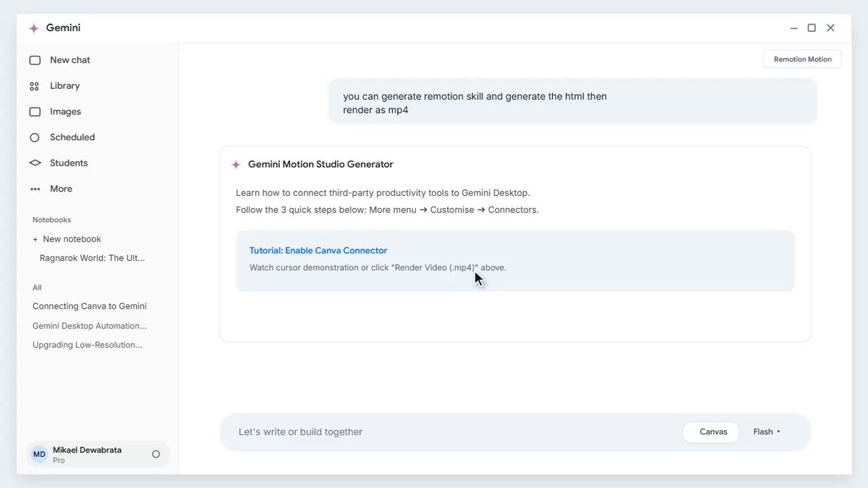
Task: Click the plus icon for New notebook
Action: click(35, 239)
